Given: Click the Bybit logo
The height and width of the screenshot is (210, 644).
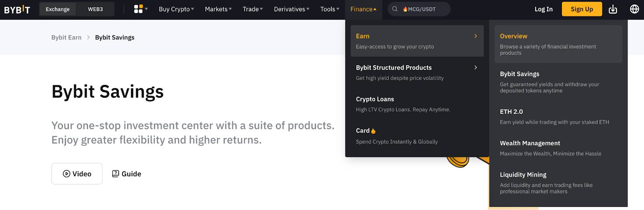Looking at the screenshot, I should [17, 9].
